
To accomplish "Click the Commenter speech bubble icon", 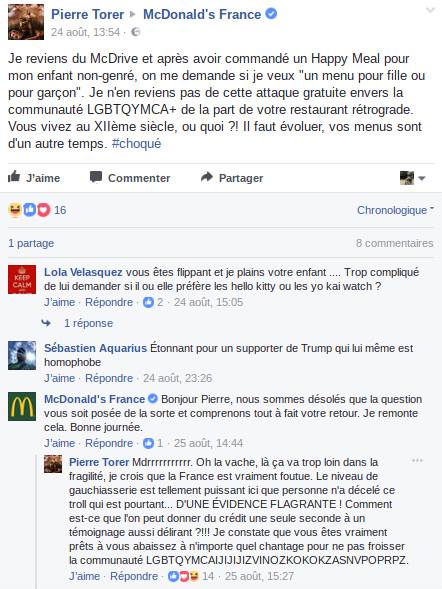I will coord(96,177).
